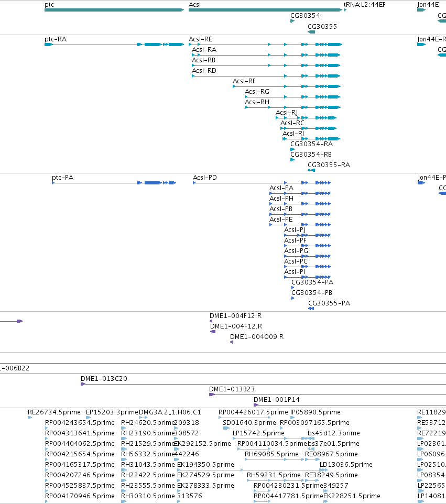
Task: Select the EK278333.5prime EST label
Action: coord(205,485)
